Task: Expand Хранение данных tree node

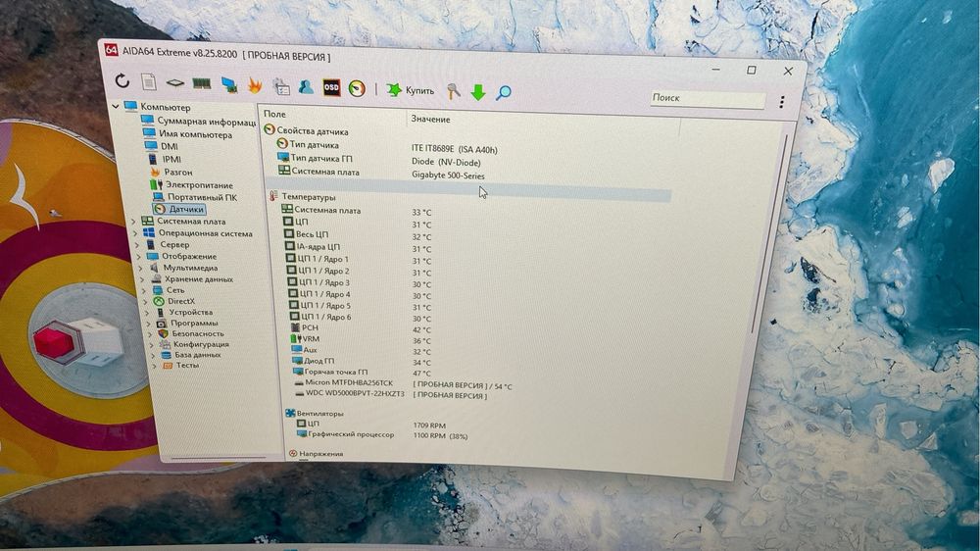Action: pyautogui.click(x=143, y=279)
